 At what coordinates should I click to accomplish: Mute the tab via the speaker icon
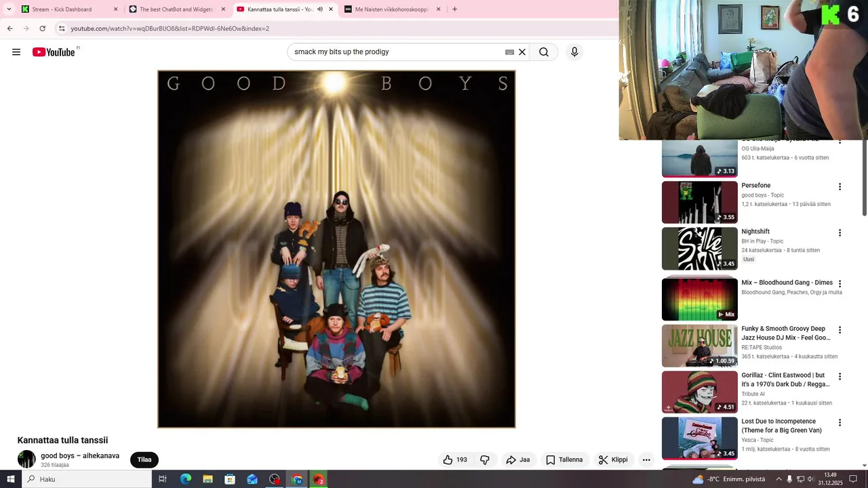[320, 9]
